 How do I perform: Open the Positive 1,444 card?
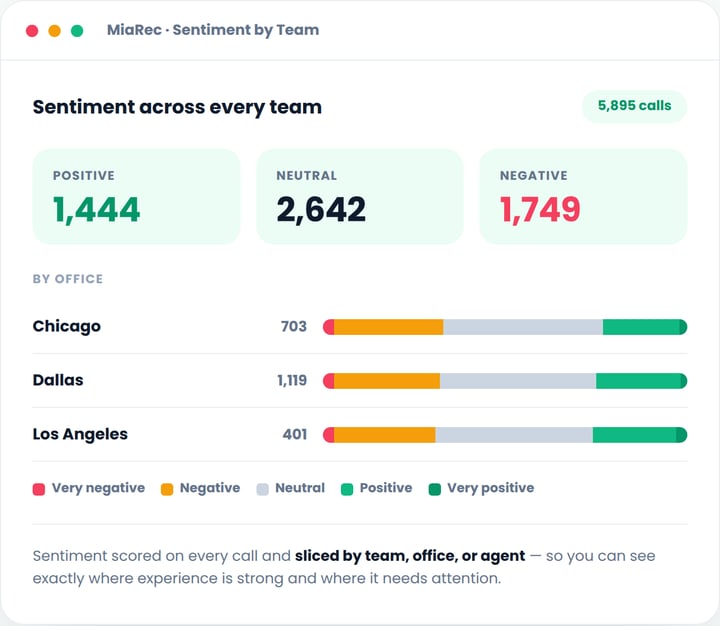(x=136, y=197)
